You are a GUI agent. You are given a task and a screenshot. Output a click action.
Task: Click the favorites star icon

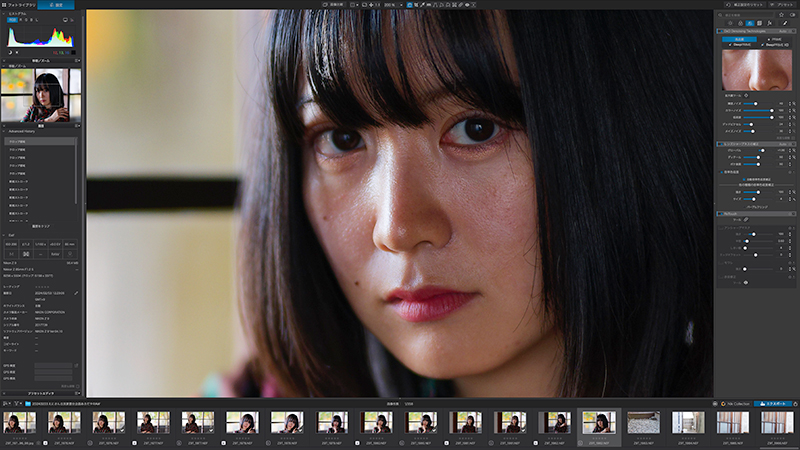(x=782, y=15)
